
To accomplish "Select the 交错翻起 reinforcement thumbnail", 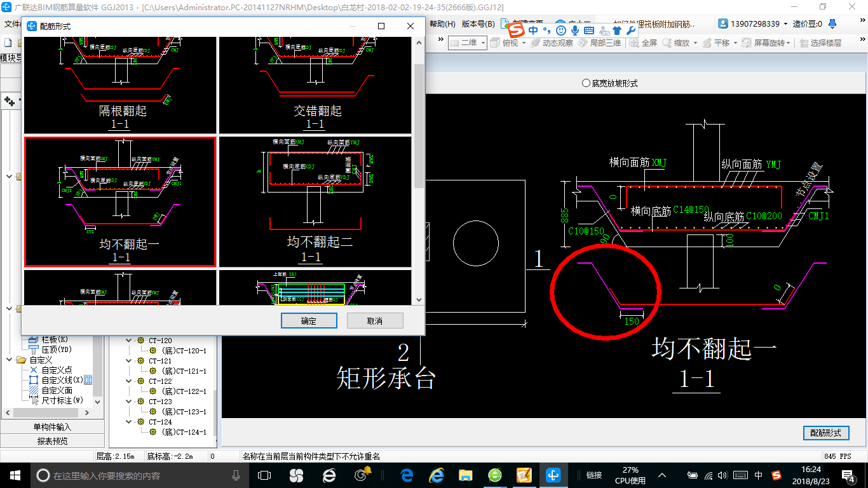I will click(x=315, y=84).
